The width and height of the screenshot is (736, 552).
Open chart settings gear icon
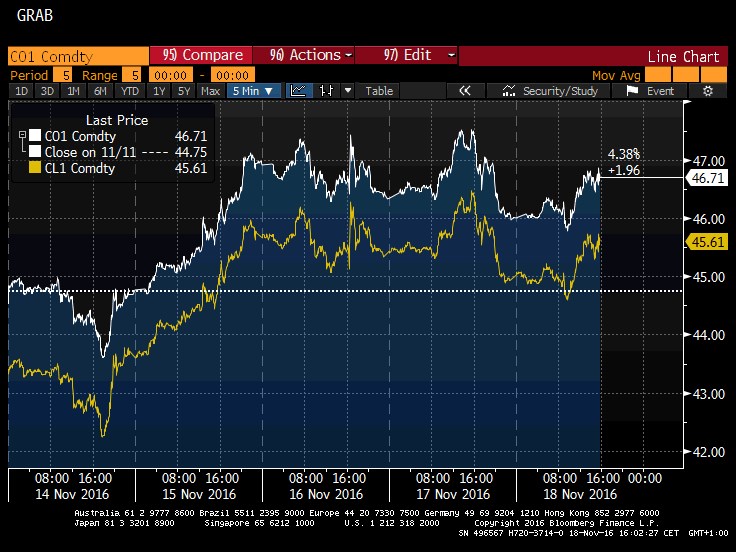coord(707,91)
